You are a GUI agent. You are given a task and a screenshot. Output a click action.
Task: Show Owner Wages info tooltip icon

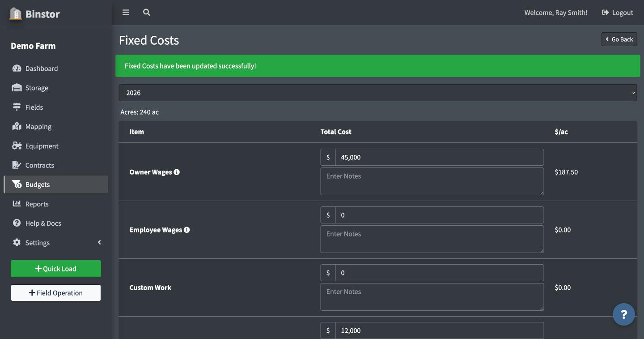pyautogui.click(x=177, y=172)
